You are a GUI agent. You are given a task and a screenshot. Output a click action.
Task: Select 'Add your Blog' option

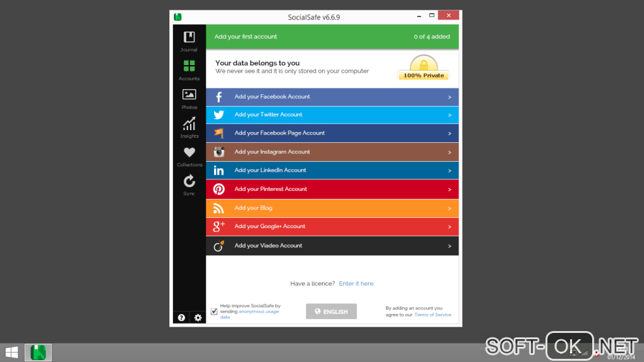332,208
